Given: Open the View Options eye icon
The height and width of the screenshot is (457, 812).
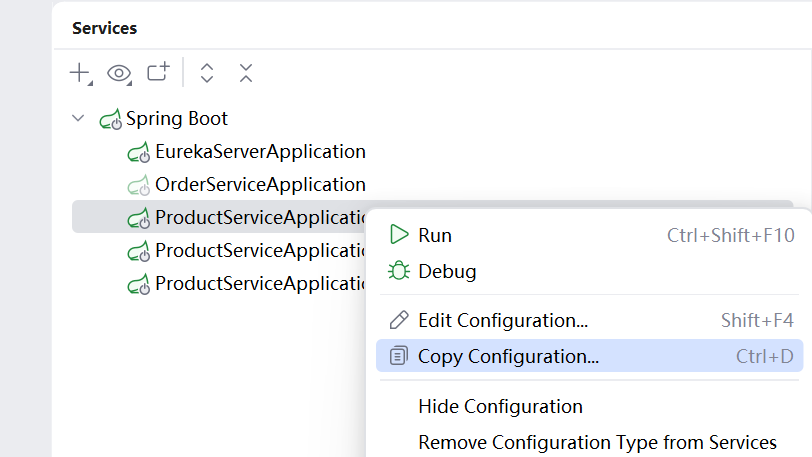Looking at the screenshot, I should [x=119, y=74].
